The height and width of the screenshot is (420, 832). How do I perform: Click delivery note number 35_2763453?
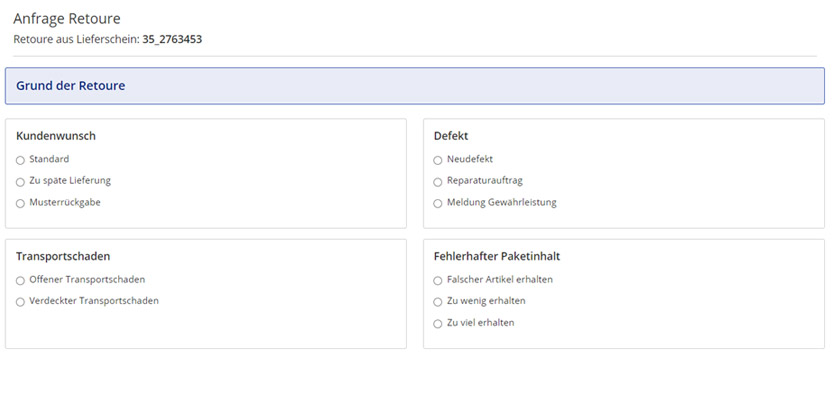172,40
